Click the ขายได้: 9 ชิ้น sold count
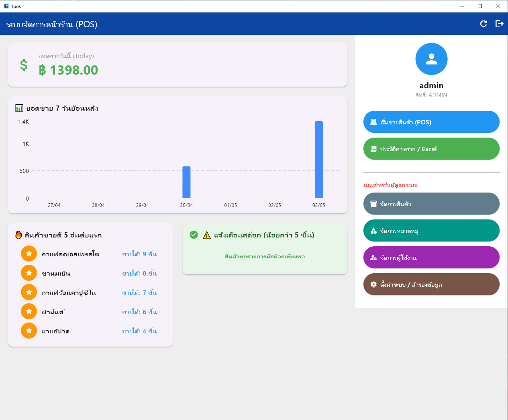Image resolution: width=508 pixels, height=420 pixels. [x=139, y=254]
